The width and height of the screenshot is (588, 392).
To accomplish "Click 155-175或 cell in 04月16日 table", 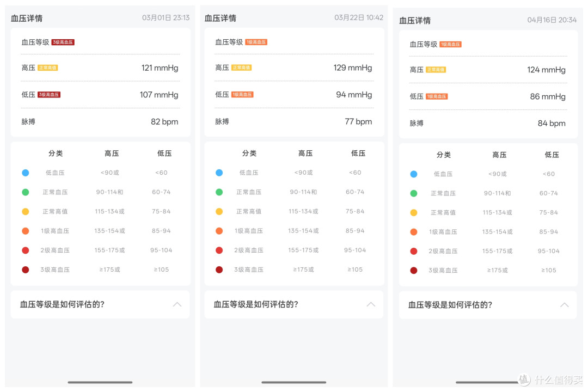I will 497,252.
